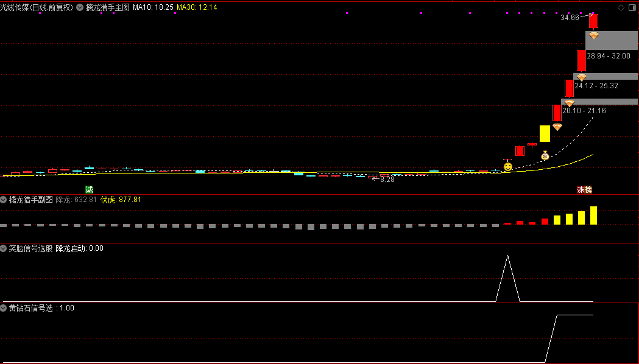The image size is (639, 364).
Task: Select the topmost red candle at 34.66
Action: click(594, 21)
